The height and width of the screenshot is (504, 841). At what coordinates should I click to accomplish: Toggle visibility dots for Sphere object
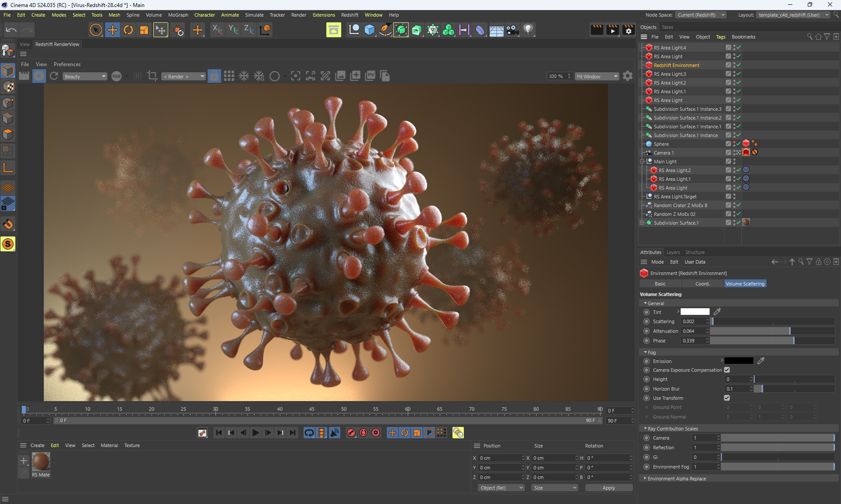point(735,144)
